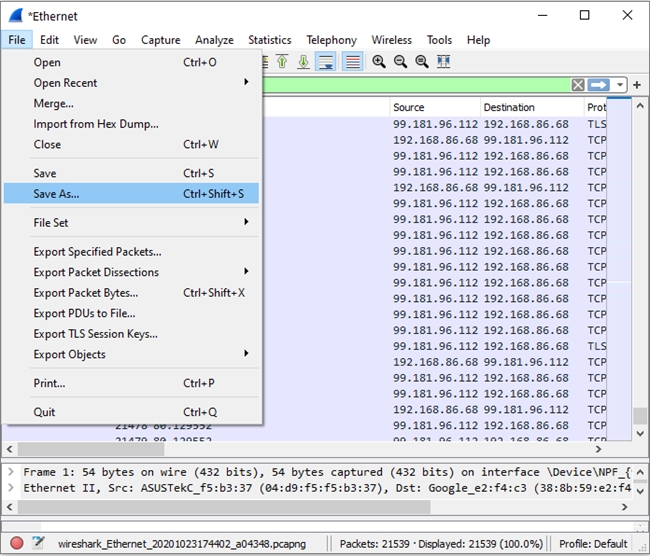Screen dimensions: 650x557
Task: Click the zoom out magnifier icon
Action: pyautogui.click(x=400, y=62)
